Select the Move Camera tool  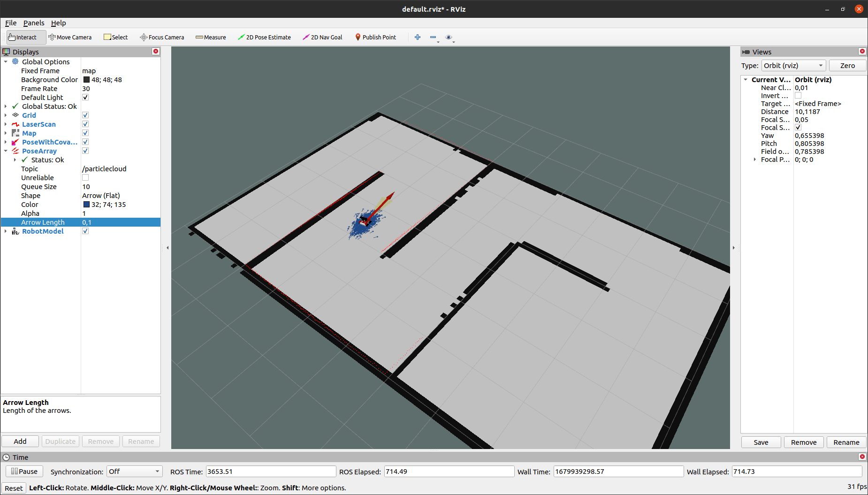70,37
